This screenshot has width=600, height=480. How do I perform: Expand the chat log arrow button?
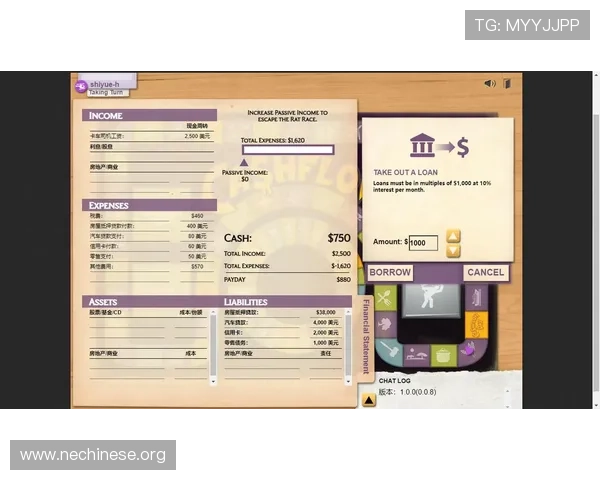point(369,399)
